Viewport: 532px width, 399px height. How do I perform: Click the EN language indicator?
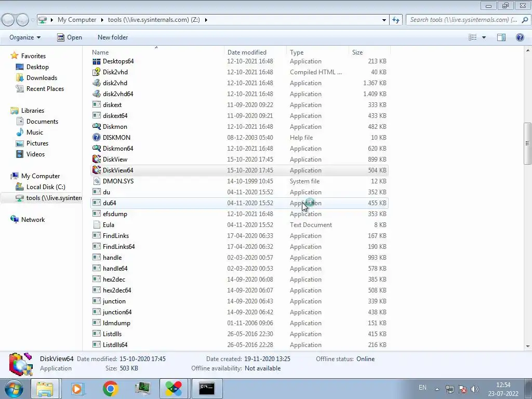coord(422,388)
